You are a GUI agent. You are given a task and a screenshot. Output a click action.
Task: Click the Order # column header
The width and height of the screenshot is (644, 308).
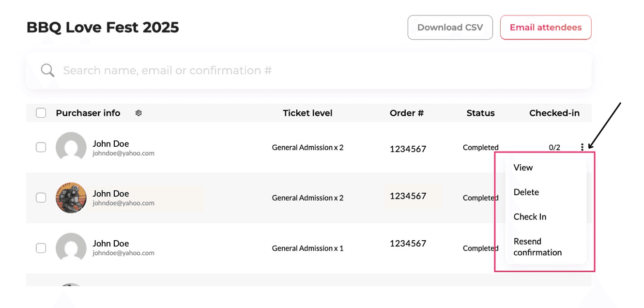pos(406,113)
